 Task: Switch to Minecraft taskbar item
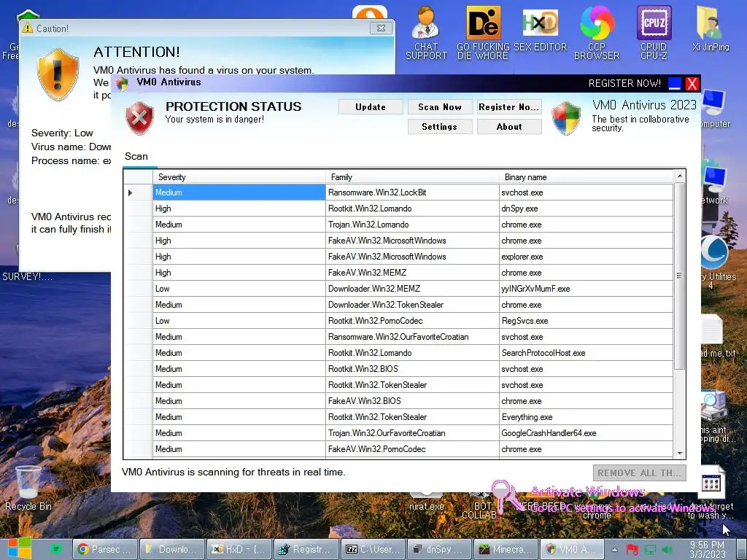[x=508, y=549]
